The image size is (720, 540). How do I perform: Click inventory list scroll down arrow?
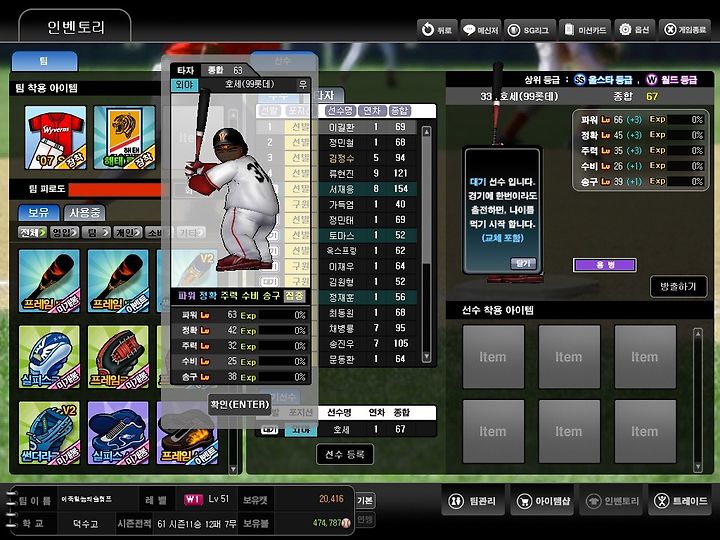(x=233, y=469)
